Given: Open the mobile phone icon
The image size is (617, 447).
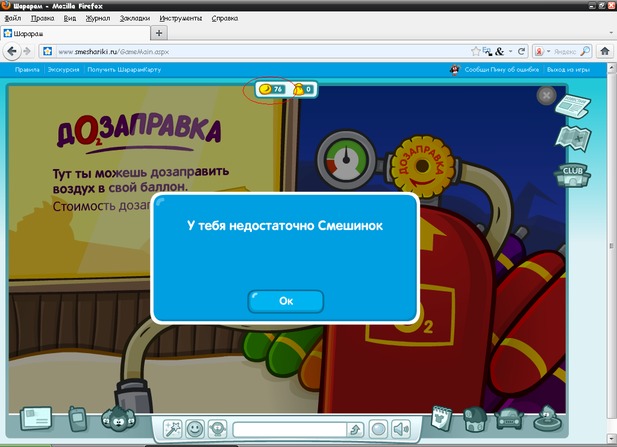Looking at the screenshot, I should (x=77, y=419).
